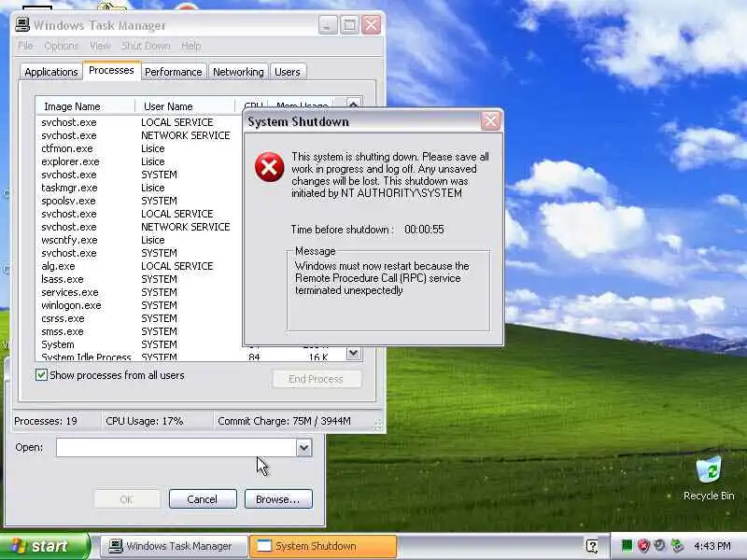Click the OK button in Run dialog
Screen dimensions: 747x560
127,499
